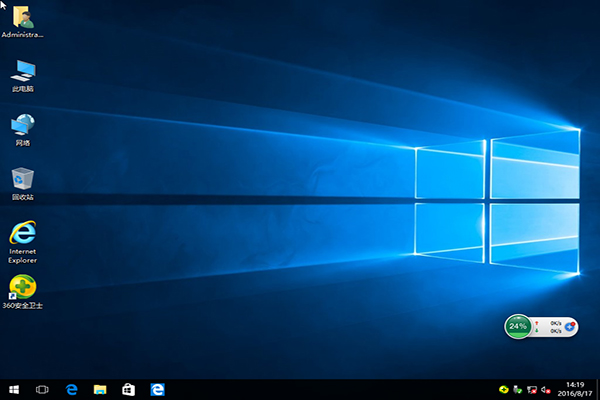Screen dimensions: 600x400
Task: Open the Windows Store taskbar icon
Action: pyautogui.click(x=128, y=388)
